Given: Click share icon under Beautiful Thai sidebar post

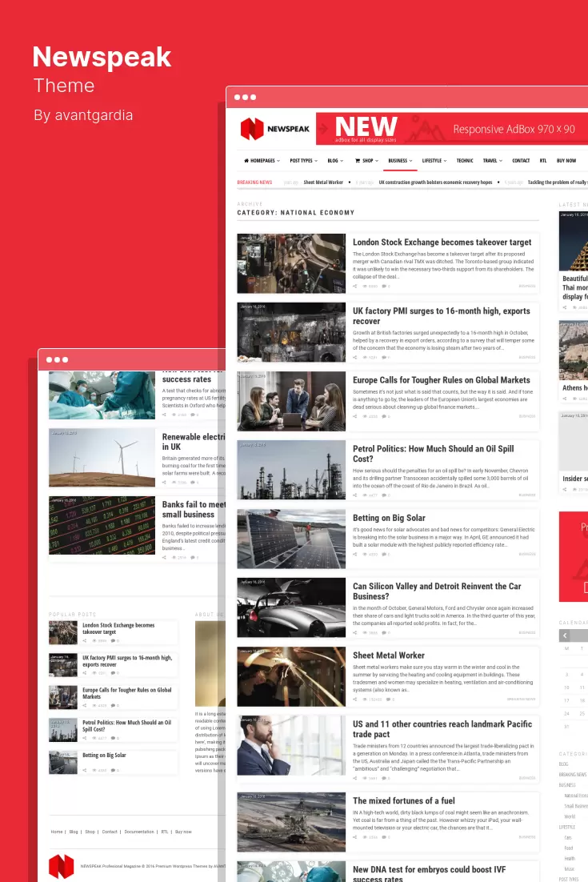Looking at the screenshot, I should (x=565, y=307).
